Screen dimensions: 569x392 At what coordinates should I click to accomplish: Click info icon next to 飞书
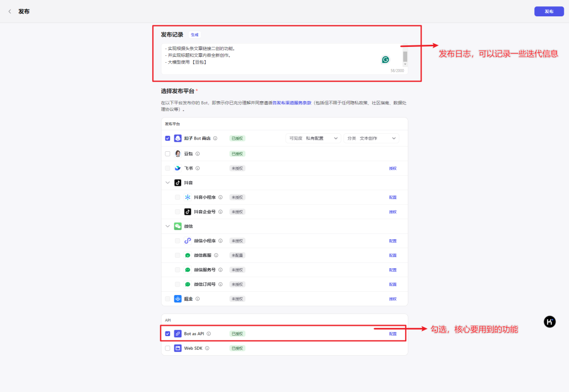click(198, 169)
